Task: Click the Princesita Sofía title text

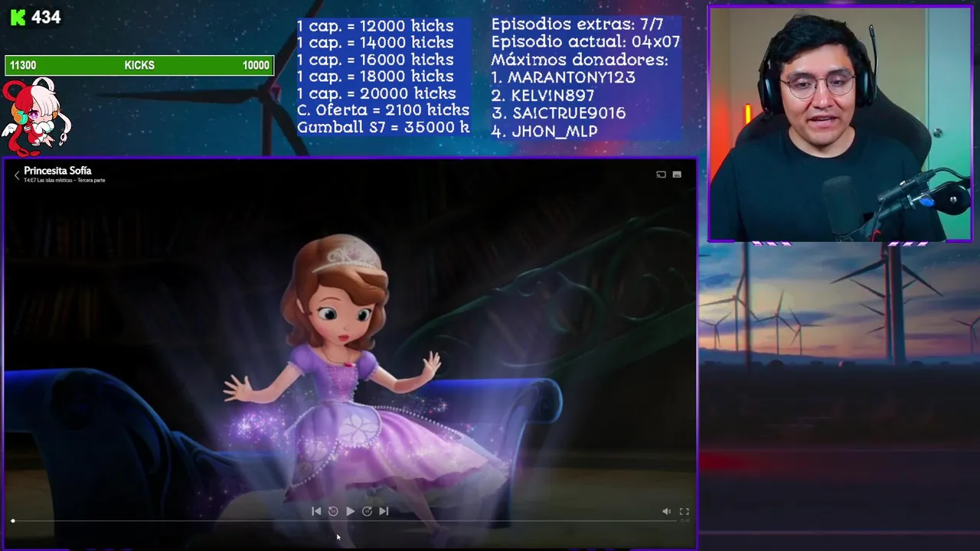Action: tap(57, 171)
